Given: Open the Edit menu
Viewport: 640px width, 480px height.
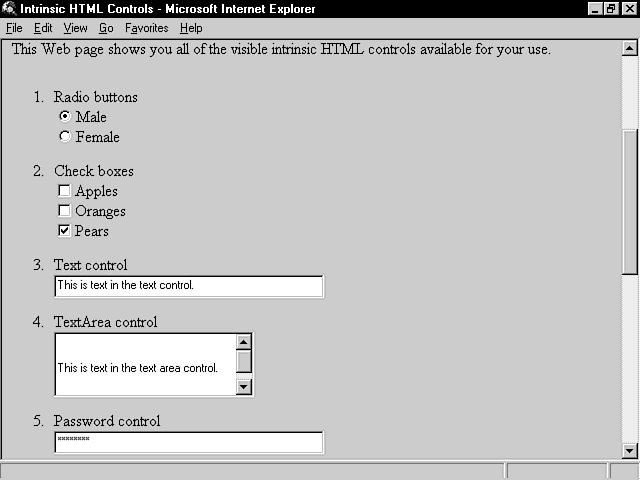Looking at the screenshot, I should pos(43,28).
